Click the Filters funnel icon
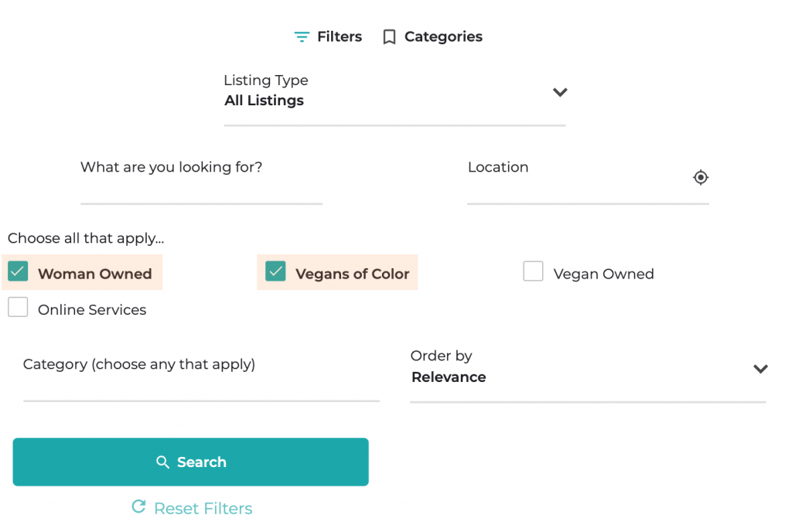This screenshot has width=792, height=532. tap(302, 37)
